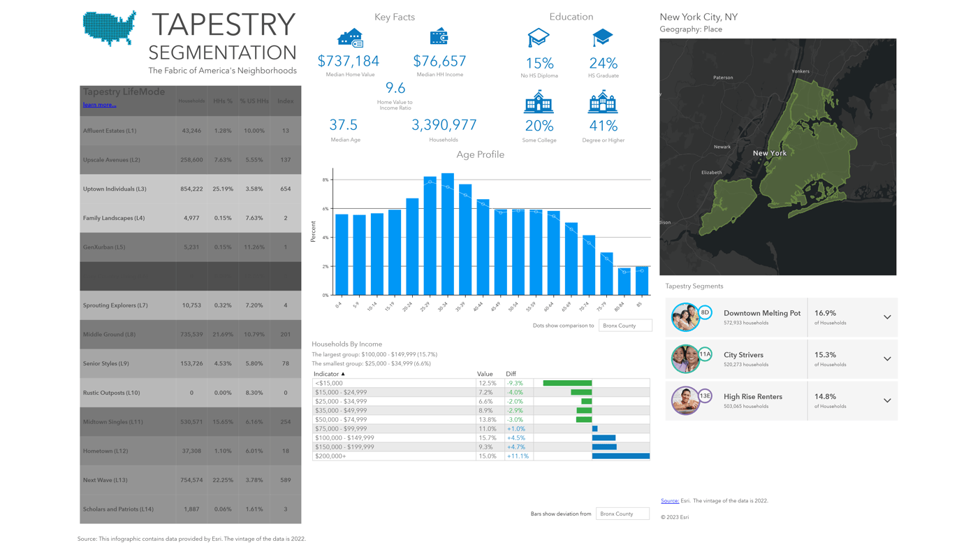Expand the City Strivers segment chevron

pos(887,359)
